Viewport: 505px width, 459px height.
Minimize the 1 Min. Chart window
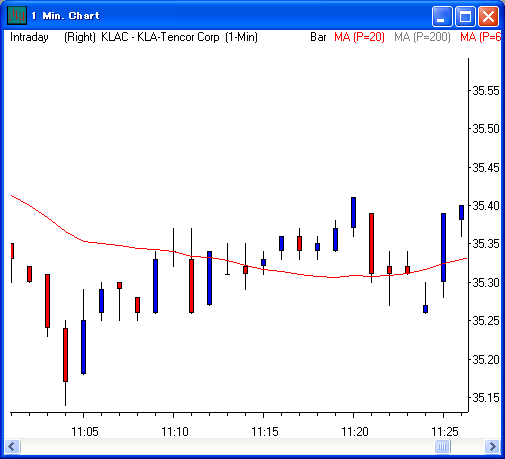click(442, 16)
